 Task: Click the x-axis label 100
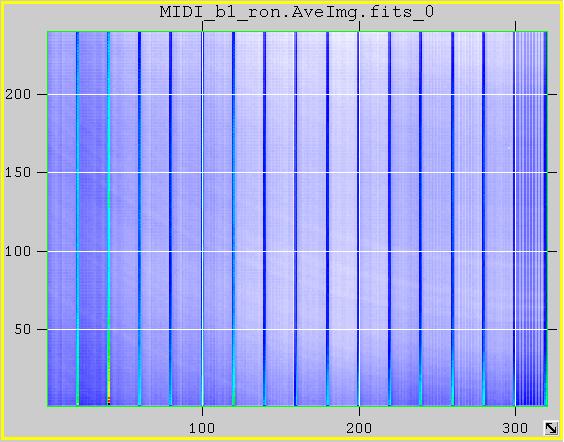point(202,428)
